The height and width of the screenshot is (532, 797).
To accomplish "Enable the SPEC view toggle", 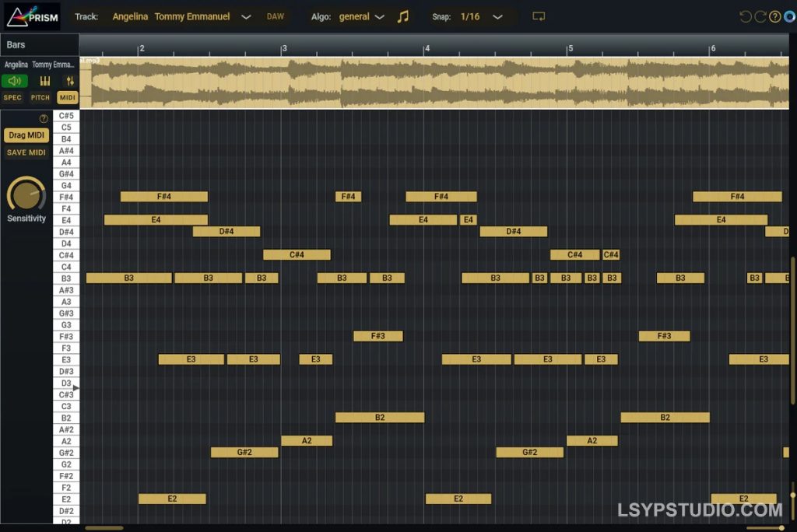I will (12, 97).
